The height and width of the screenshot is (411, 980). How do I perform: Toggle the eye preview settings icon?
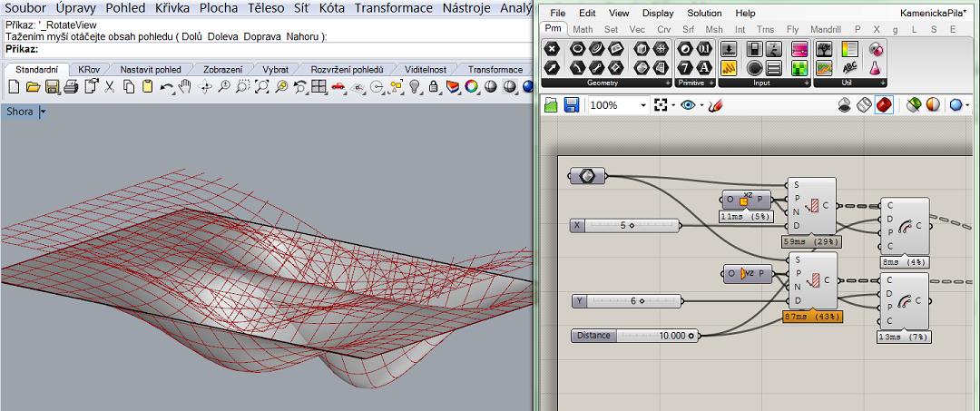[x=689, y=105]
